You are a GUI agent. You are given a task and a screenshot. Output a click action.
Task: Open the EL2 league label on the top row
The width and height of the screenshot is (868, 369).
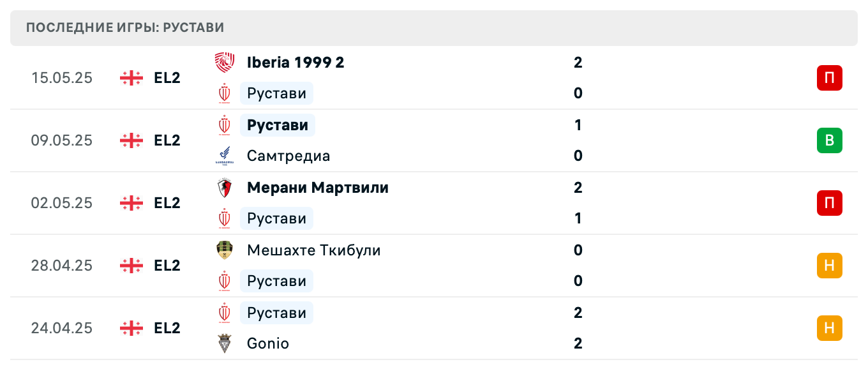[x=166, y=77]
